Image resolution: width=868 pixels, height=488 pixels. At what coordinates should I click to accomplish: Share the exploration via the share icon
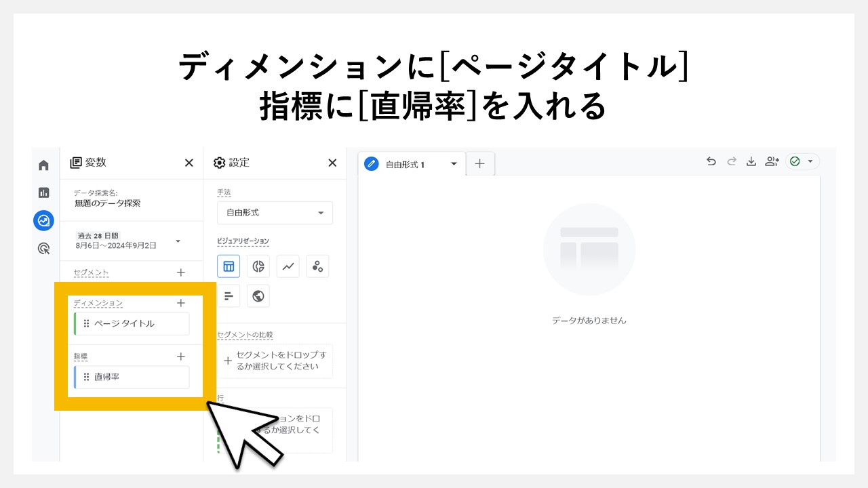[772, 161]
